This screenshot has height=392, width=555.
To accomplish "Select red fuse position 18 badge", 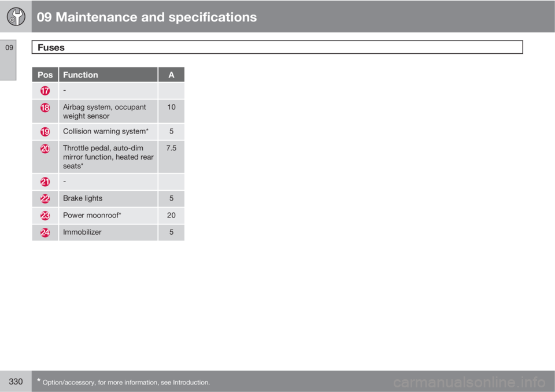I will [45, 108].
